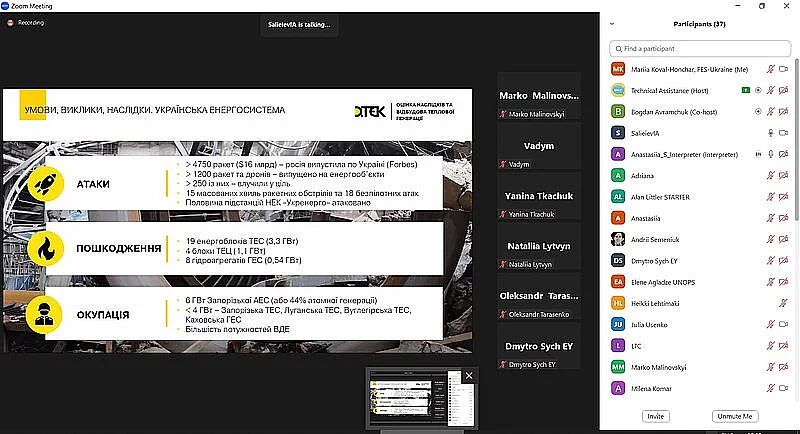Click the name 'Heikki Lehtimaki' in the list
This screenshot has height=434, width=800.
[655, 303]
